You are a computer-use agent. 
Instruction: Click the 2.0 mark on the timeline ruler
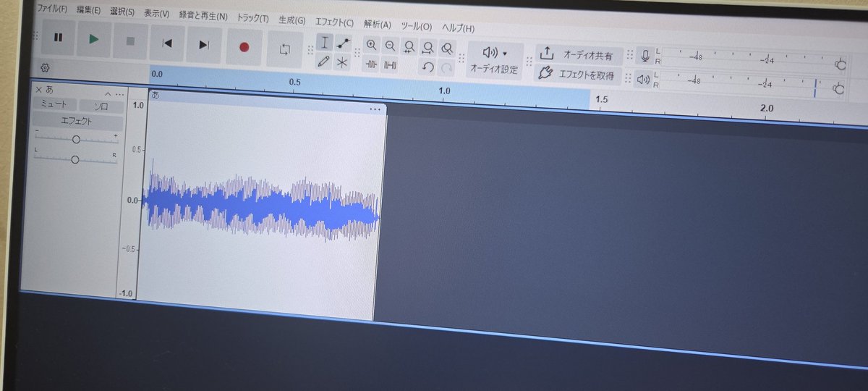(766, 109)
